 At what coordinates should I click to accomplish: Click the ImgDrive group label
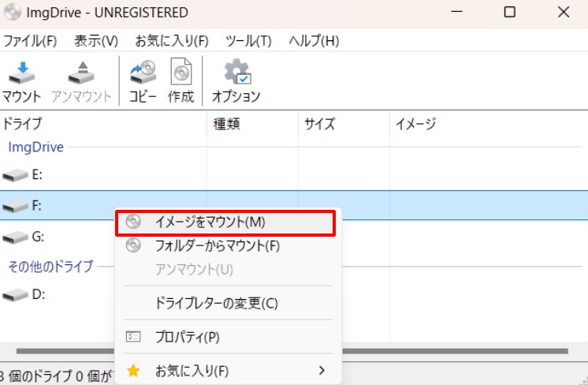(35, 147)
